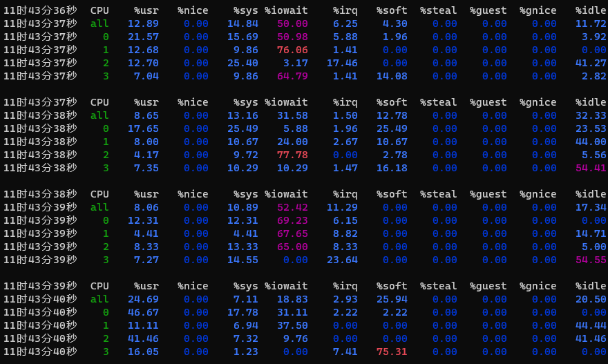Select the %iowait value 67.65
Screen dimensions: 608x364
(x=292, y=233)
